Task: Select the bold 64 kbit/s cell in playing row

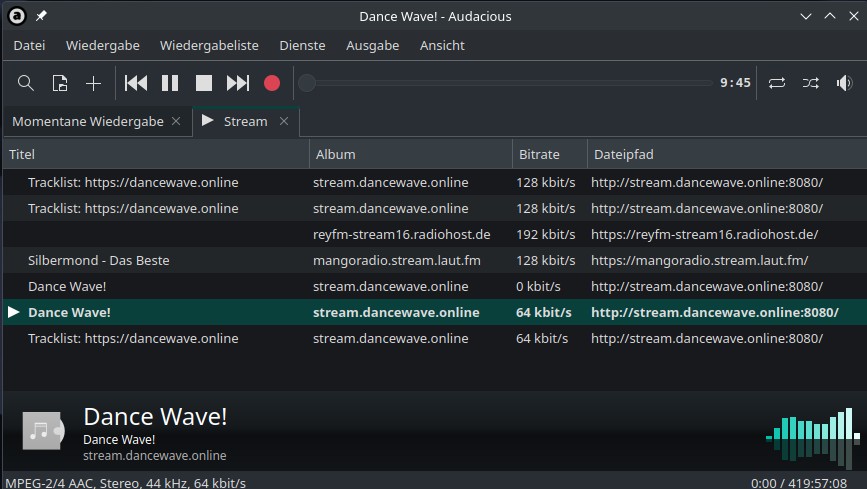Action: pyautogui.click(x=544, y=313)
